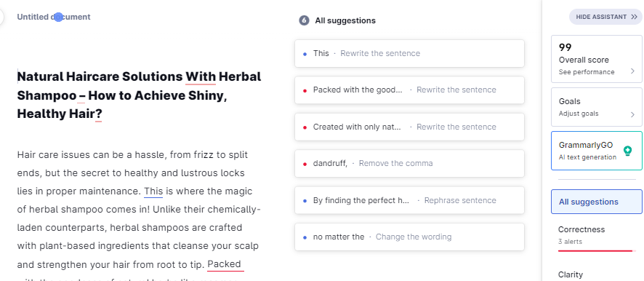Select the All suggestions tab in sidebar
Image resolution: width=644 pixels, height=281 pixels.
[x=596, y=202]
